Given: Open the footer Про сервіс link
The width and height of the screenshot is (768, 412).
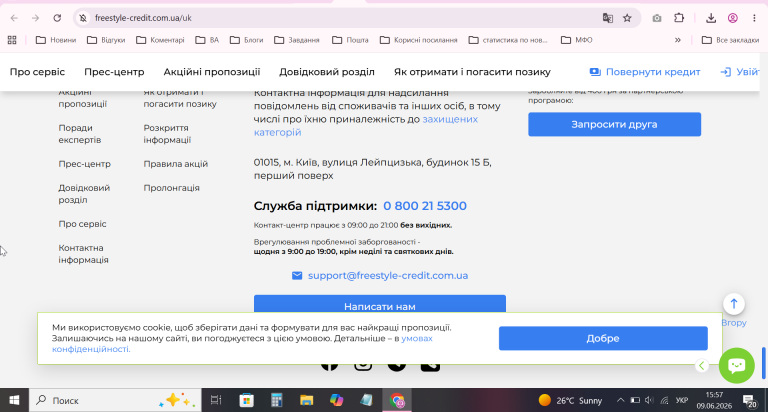Looking at the screenshot, I should tap(82, 224).
